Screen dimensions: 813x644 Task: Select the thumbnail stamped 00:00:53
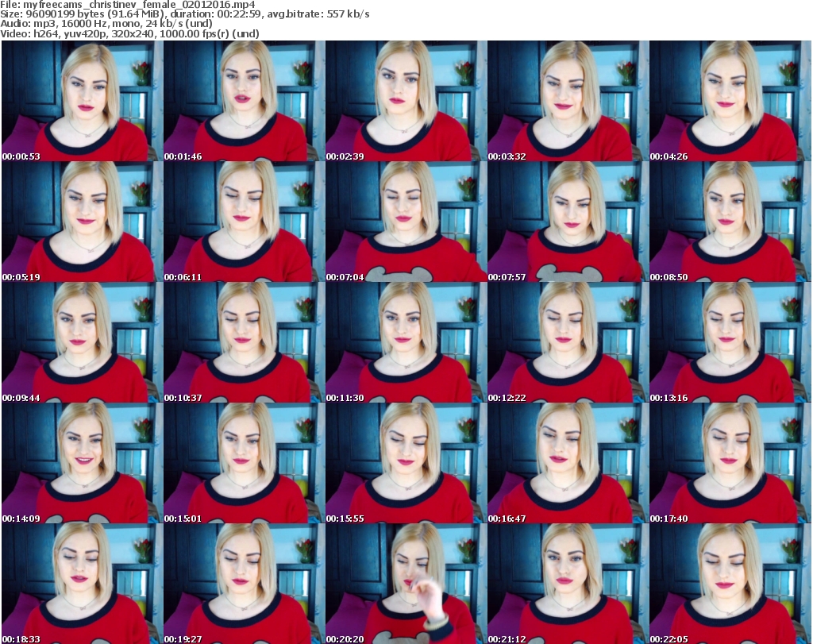82,101
